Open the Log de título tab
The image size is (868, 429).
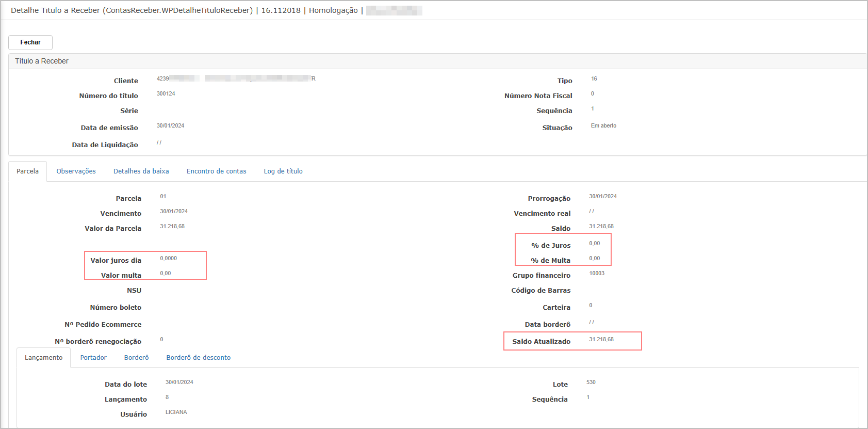coord(283,171)
